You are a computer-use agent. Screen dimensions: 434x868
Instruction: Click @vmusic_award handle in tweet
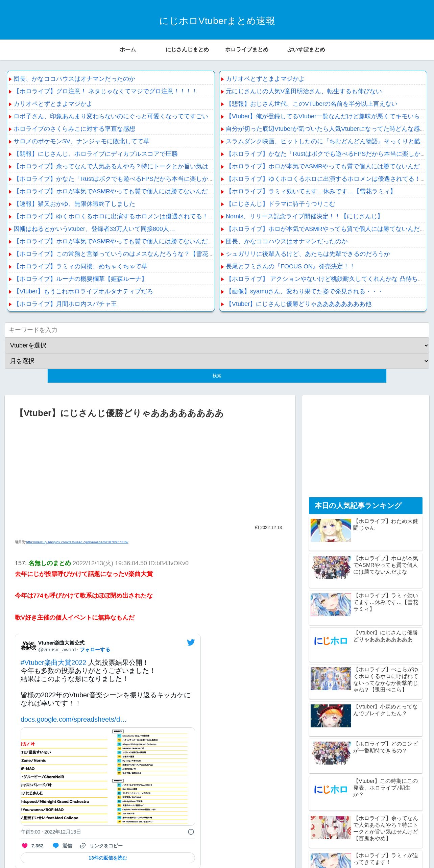(x=57, y=650)
